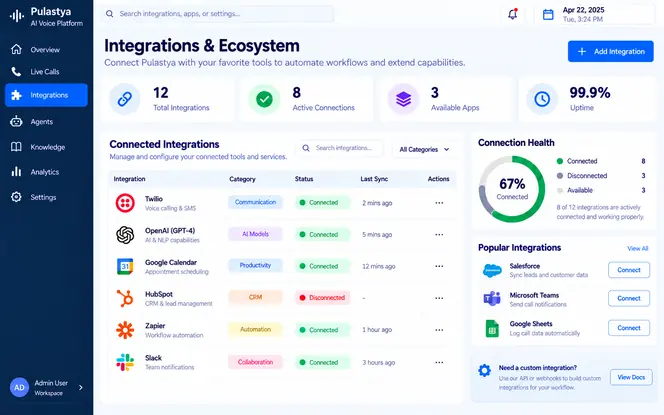Screen dimensions: 664x415
Task: Click the custom integration gear icon
Action: pos(484,371)
